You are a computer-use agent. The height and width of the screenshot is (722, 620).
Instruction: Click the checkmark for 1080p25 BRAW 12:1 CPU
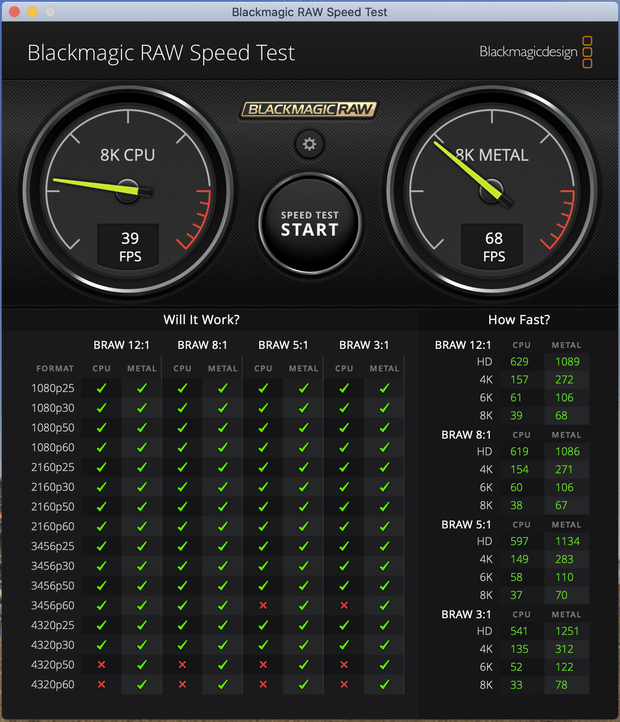coord(101,388)
